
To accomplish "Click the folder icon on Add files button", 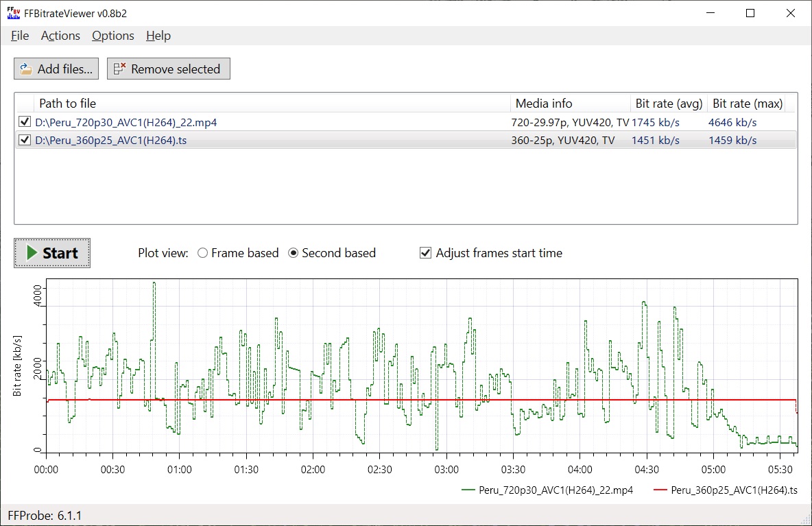I will click(26, 69).
